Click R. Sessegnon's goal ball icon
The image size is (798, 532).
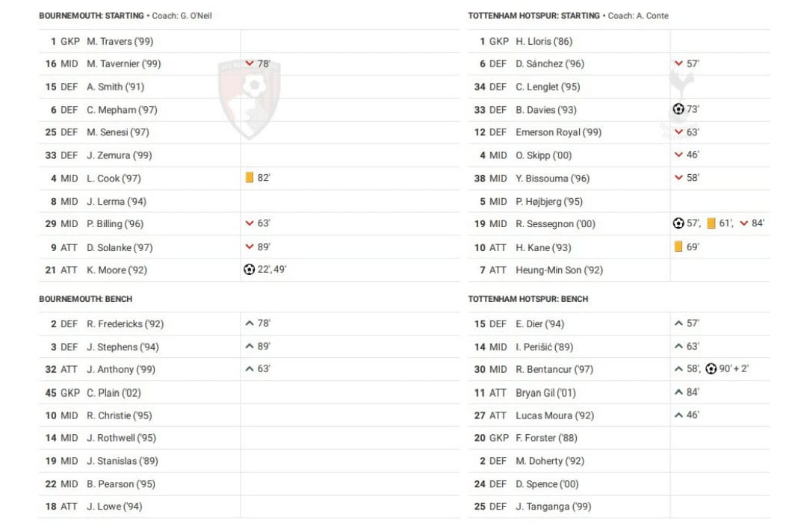tap(678, 223)
